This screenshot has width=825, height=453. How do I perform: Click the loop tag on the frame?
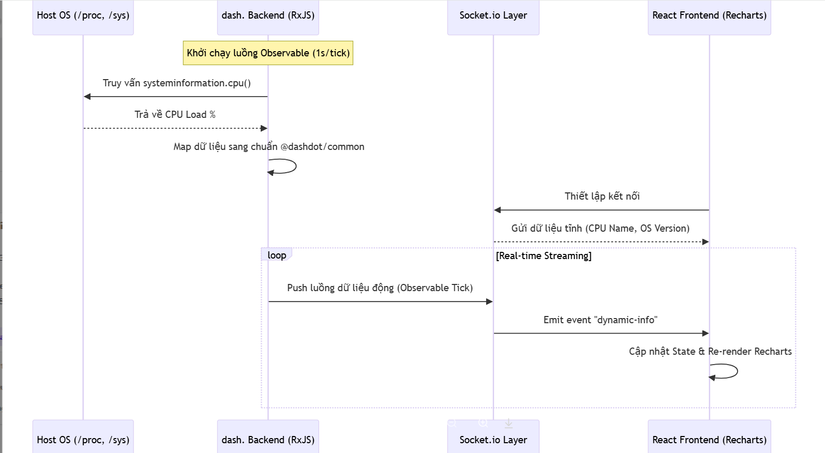(x=276, y=256)
